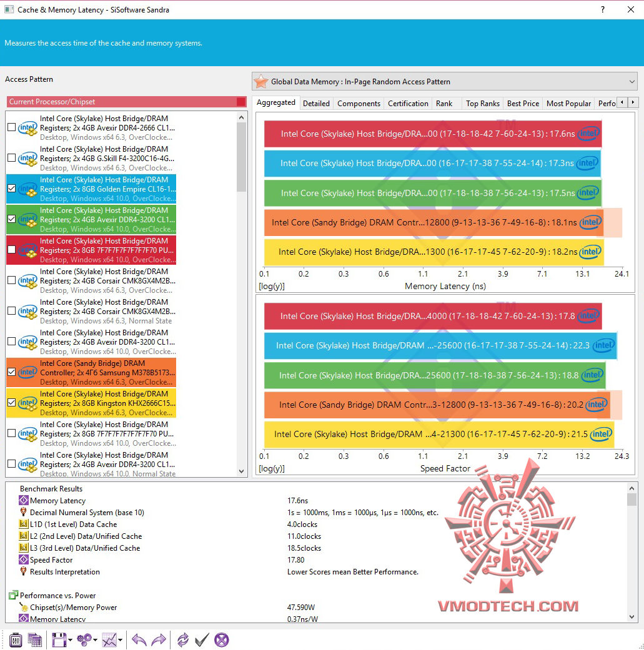Click the reference list scroll-down arrow
Viewport: 644px width, 650px height.
pos(242,471)
